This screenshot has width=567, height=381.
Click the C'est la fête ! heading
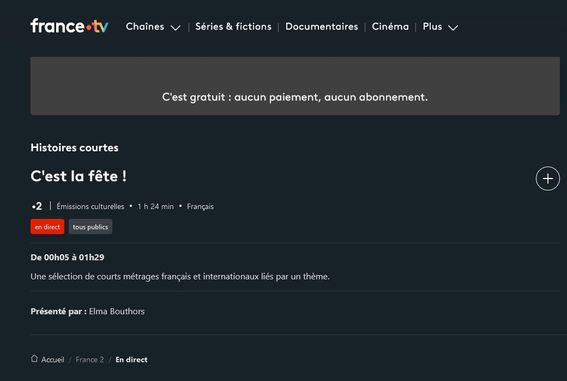coord(79,176)
